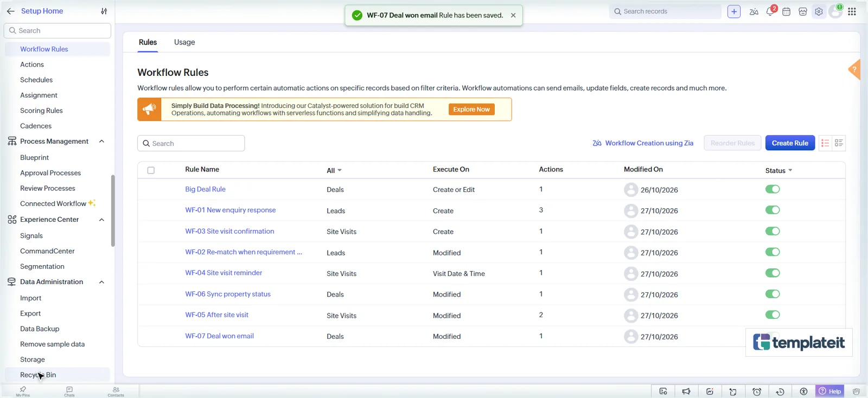Click the plus quick-create icon
This screenshot has width=868, height=398.
[x=734, y=11]
